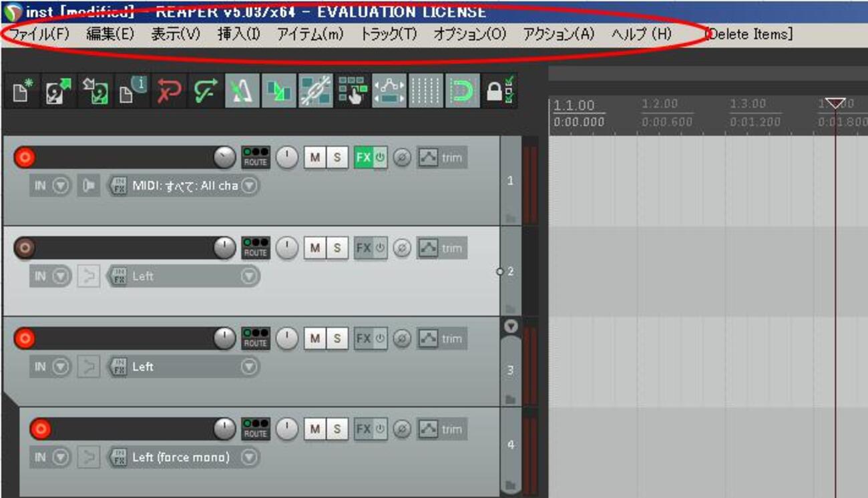Invert phase on track 3
868x498 pixels.
(x=402, y=338)
